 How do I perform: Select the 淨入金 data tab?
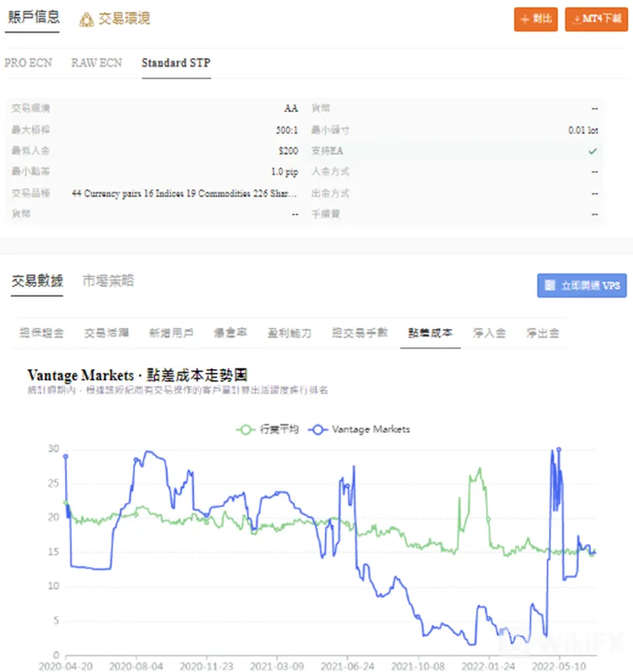click(489, 333)
